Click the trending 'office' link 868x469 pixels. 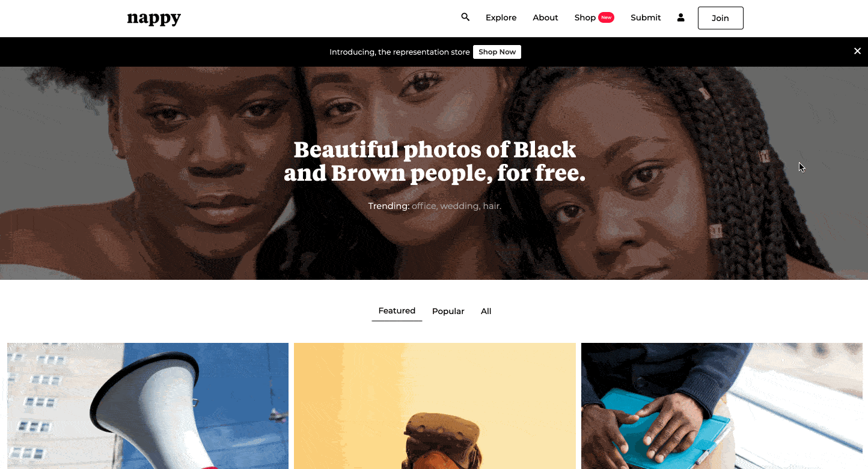click(424, 206)
